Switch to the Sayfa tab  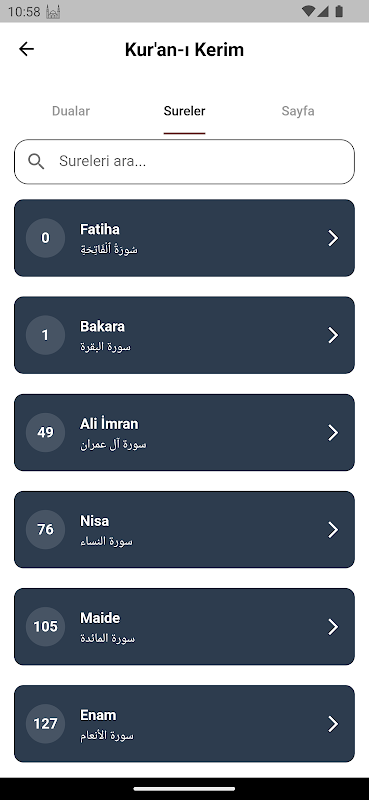point(298,111)
